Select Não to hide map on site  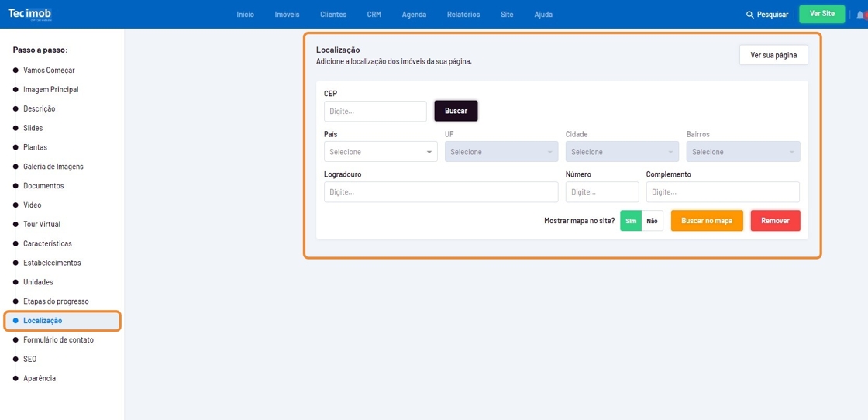(x=652, y=221)
